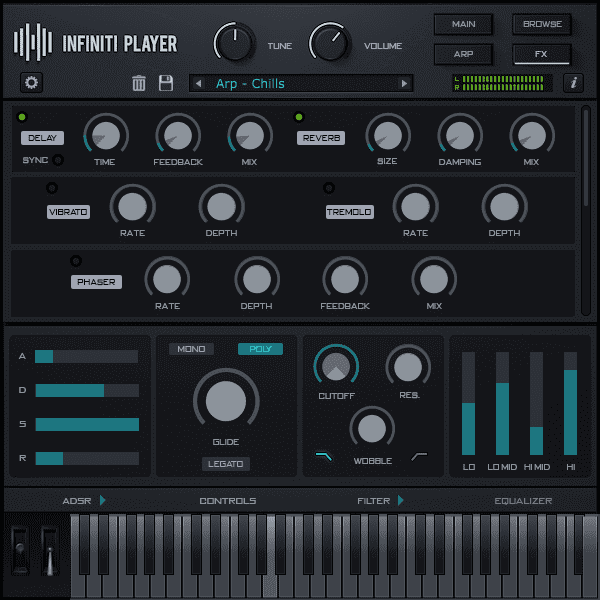600x600 pixels.
Task: Enable the Vibrato power LED
Action: (x=52, y=188)
